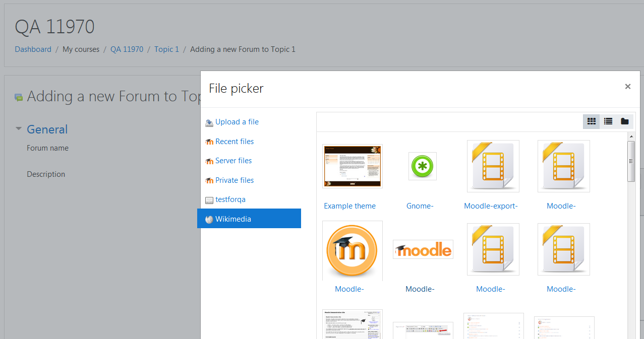Click scrollbar up arrow in file list
This screenshot has height=339, width=644.
click(631, 136)
